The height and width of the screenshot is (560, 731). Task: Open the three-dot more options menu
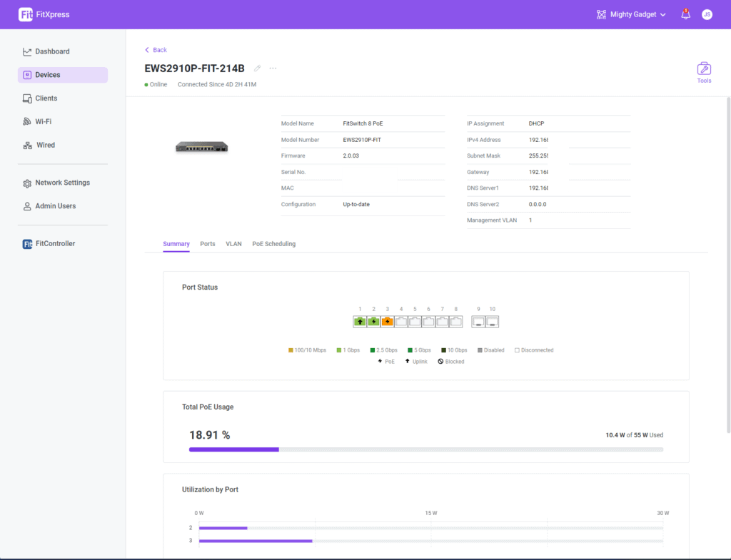coord(273,68)
